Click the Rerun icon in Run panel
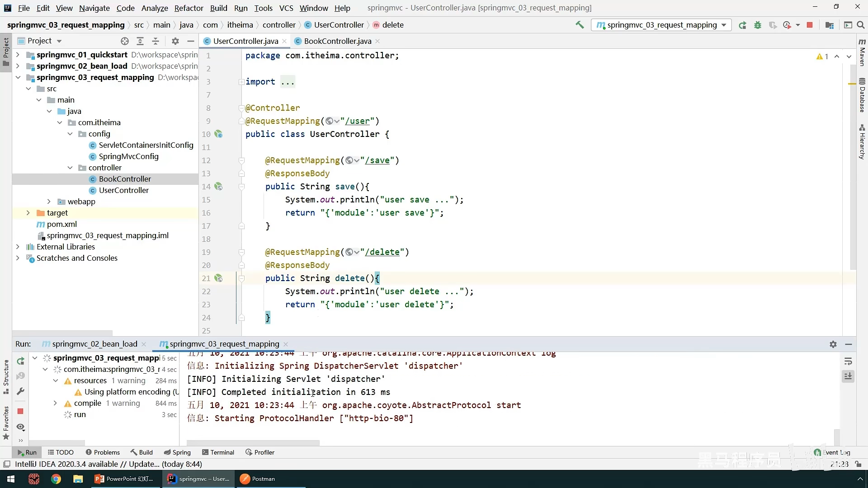The height and width of the screenshot is (488, 868). pos(20,361)
